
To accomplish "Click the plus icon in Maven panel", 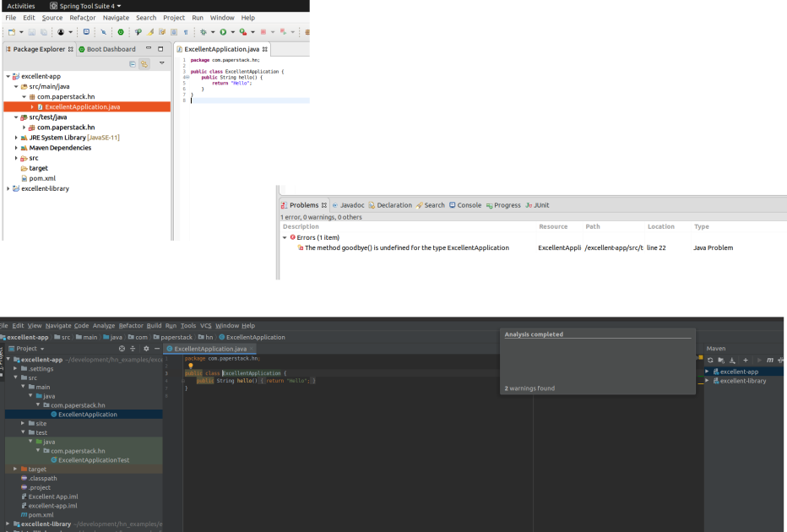I will pos(745,361).
